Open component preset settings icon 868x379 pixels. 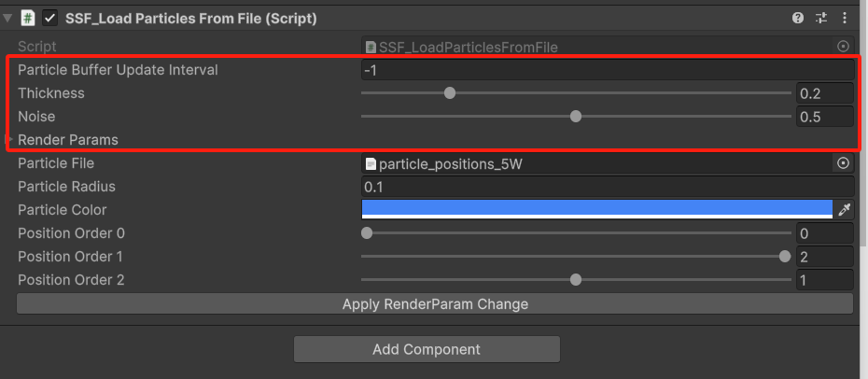coord(821,18)
